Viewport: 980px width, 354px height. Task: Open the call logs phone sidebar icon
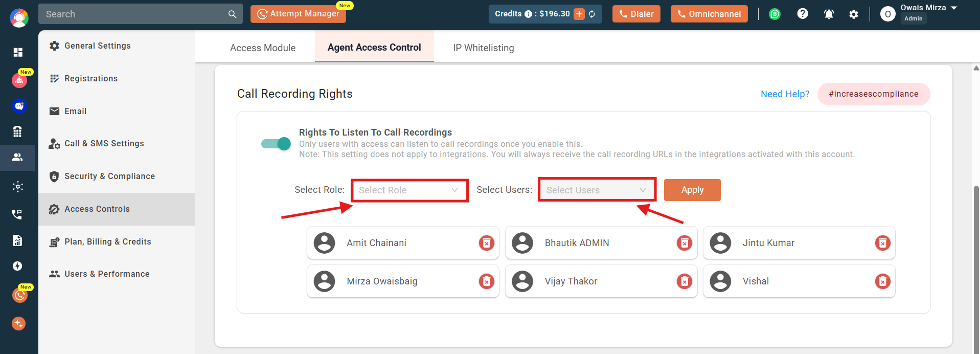point(17,214)
